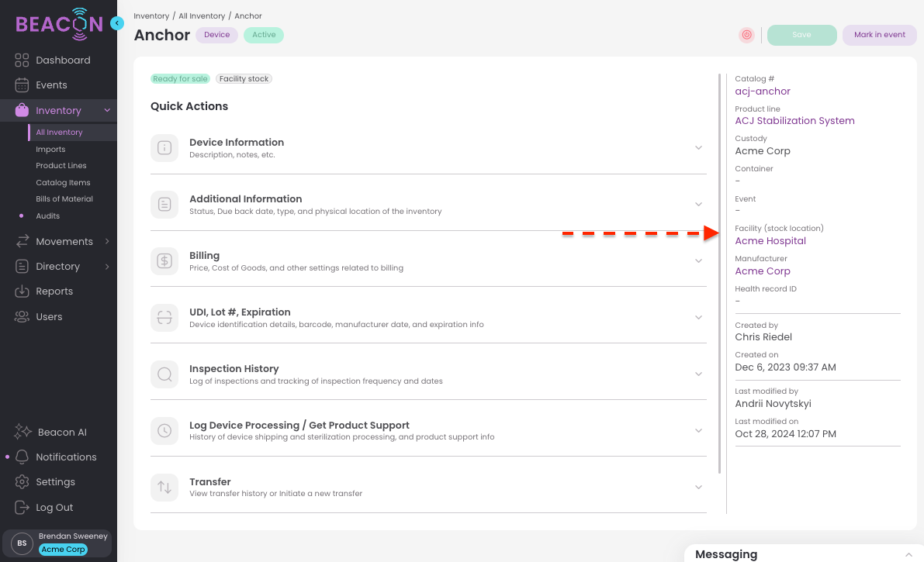This screenshot has height=562, width=924.
Task: Click the Log Device Processing clock icon
Action: 164,431
